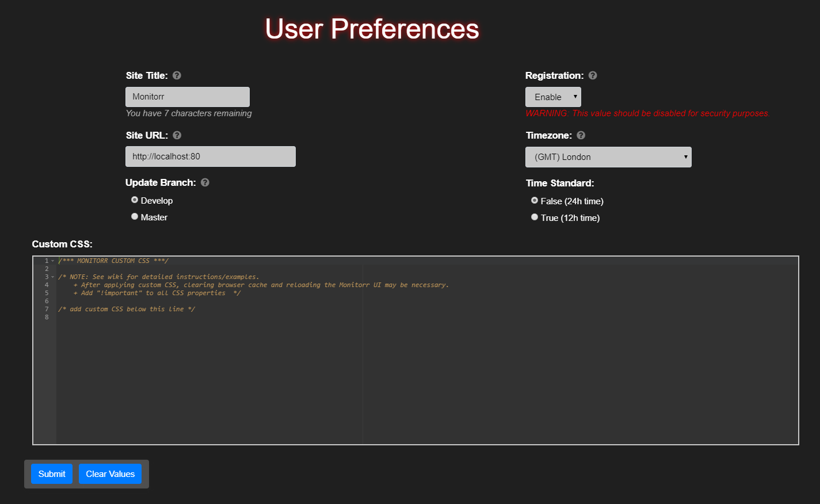This screenshot has width=820, height=504.
Task: Open the Registration help icon
Action: (x=593, y=75)
